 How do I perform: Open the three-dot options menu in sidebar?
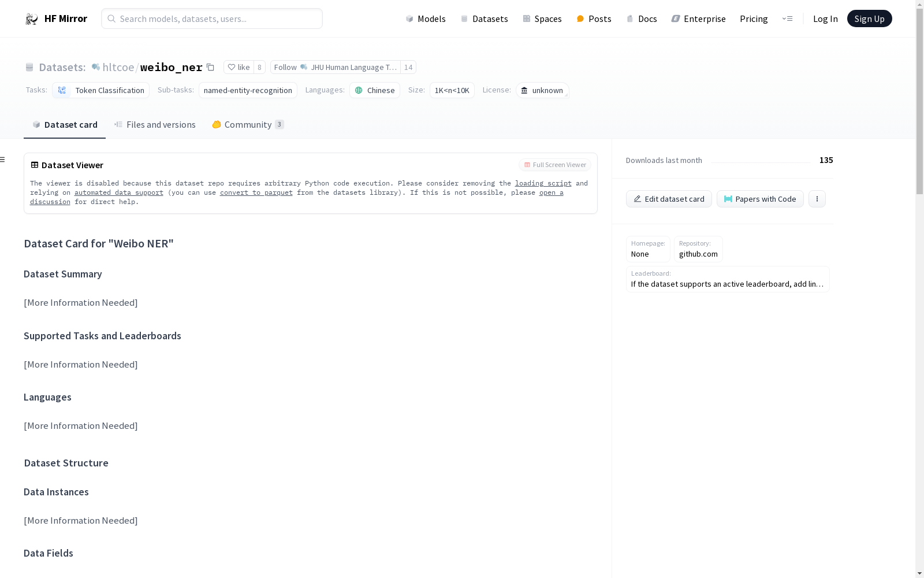tap(817, 199)
